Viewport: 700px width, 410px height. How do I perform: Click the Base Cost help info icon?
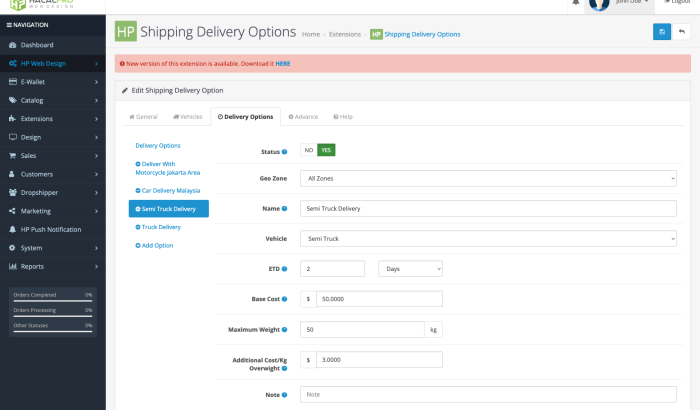pos(284,299)
